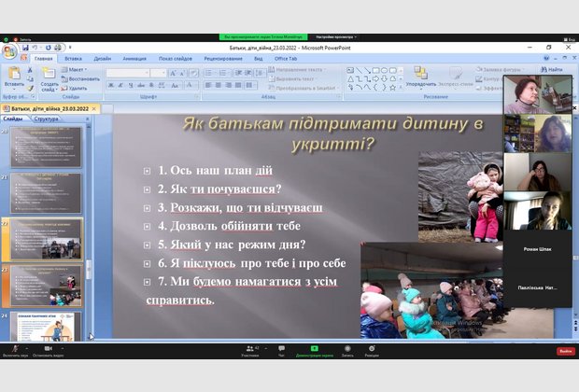Open the Дизайн ribbon tab
Screen dimensions: 579x392
(102, 58)
